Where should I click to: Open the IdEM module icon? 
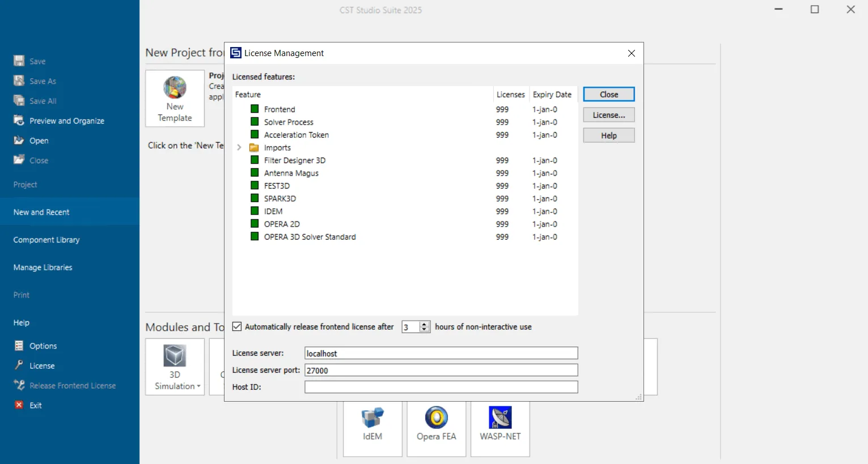[372, 418]
